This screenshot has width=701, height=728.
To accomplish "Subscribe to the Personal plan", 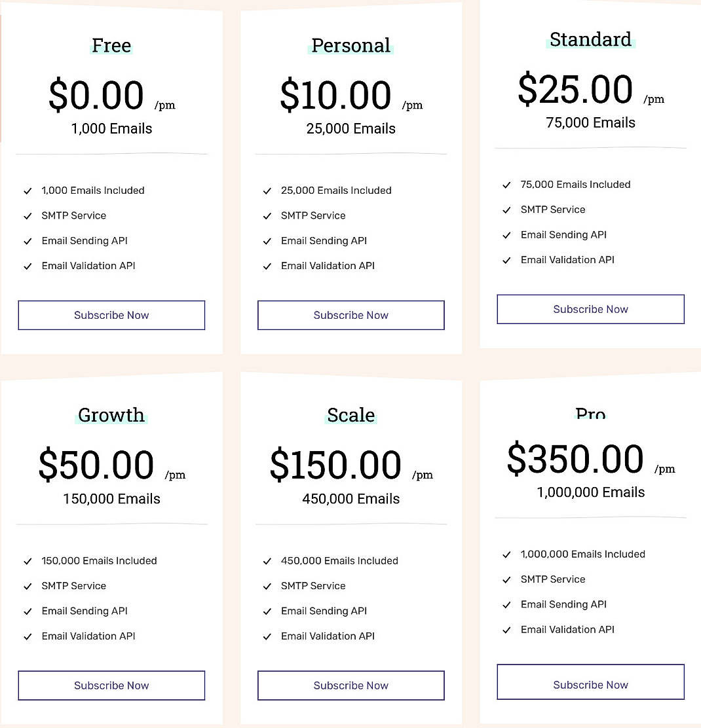I will tap(350, 315).
